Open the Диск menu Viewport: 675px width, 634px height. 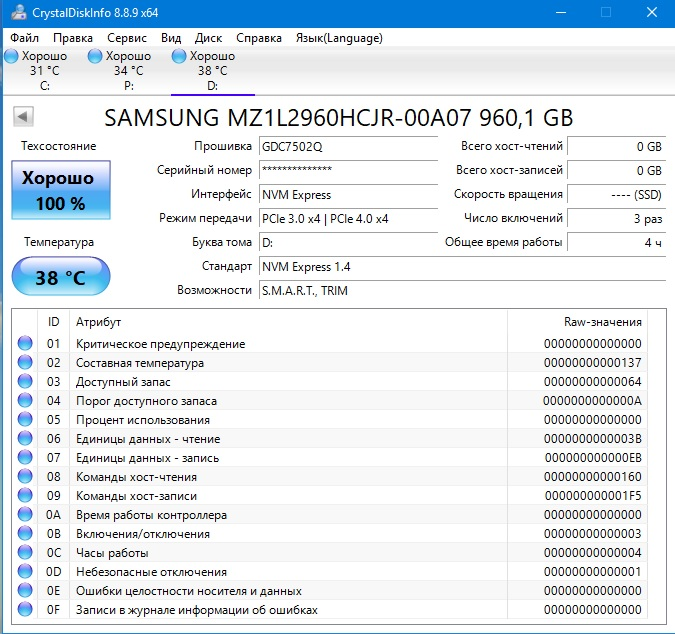click(x=208, y=38)
